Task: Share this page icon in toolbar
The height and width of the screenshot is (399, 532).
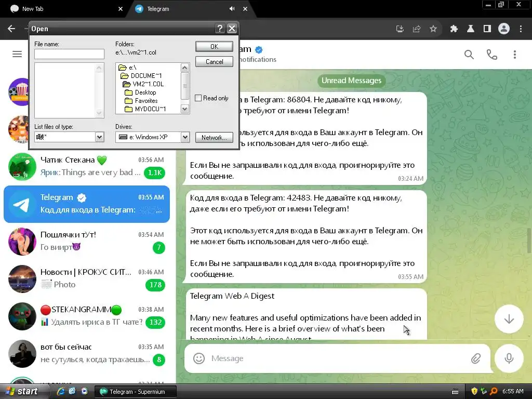Action: [x=417, y=29]
